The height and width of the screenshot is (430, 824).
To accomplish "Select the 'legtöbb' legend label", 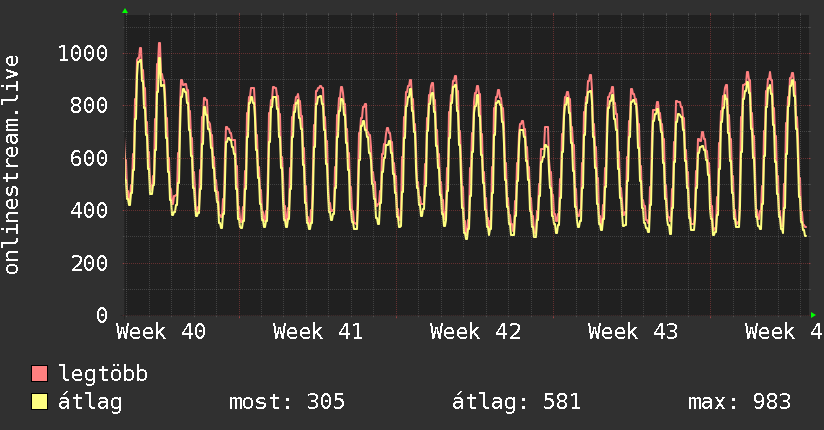I will click(x=103, y=374).
